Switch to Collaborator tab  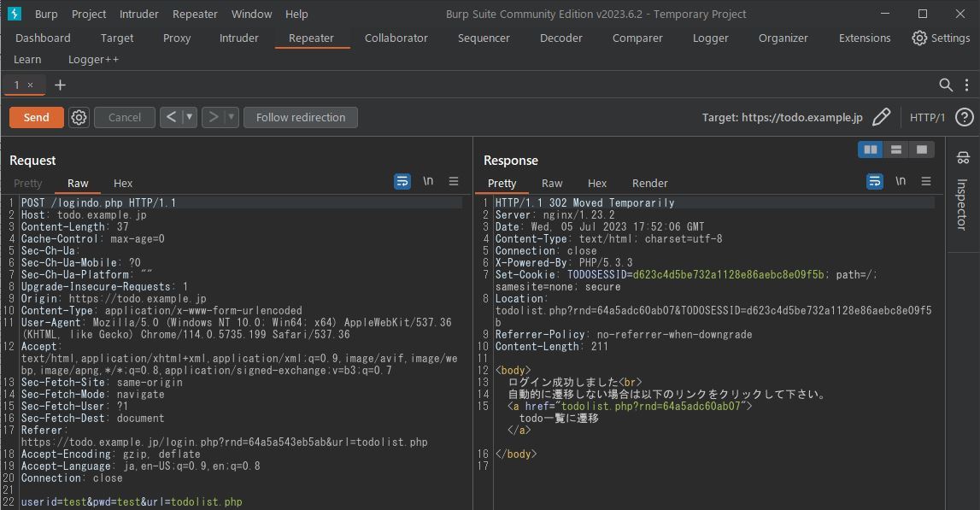tap(396, 38)
